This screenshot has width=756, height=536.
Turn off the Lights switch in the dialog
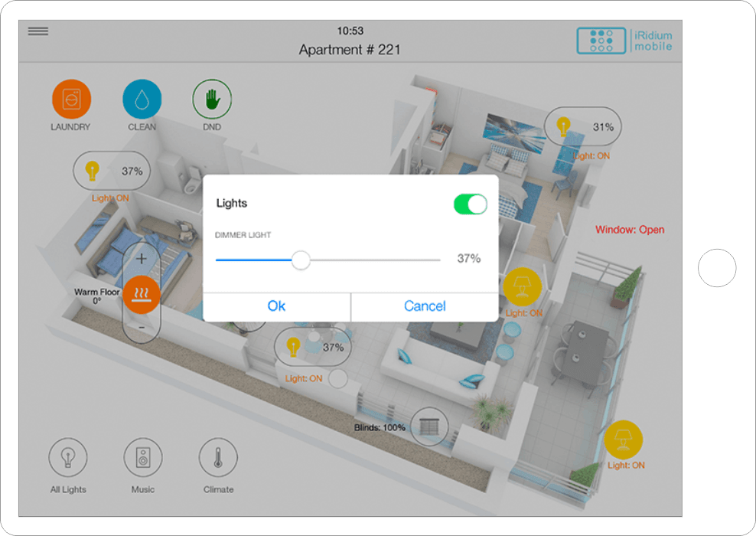pos(470,204)
